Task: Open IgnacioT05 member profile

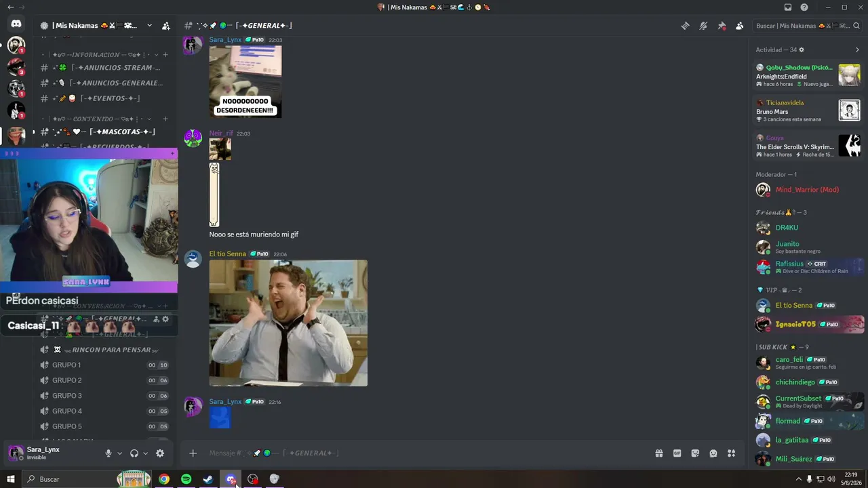Action: point(808,324)
